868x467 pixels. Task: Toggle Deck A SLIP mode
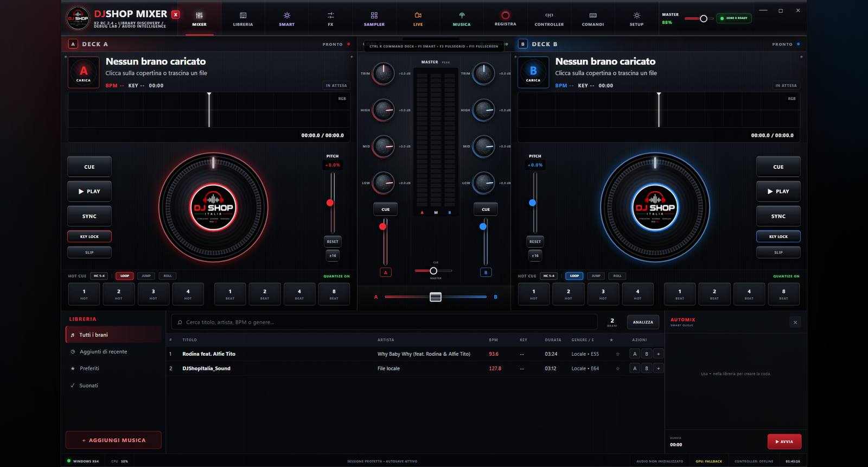[90, 252]
